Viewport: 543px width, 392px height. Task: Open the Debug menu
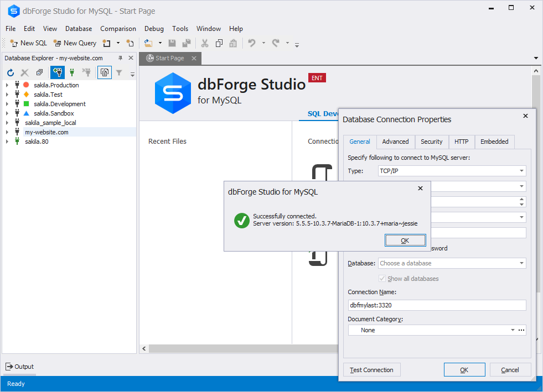[154, 29]
